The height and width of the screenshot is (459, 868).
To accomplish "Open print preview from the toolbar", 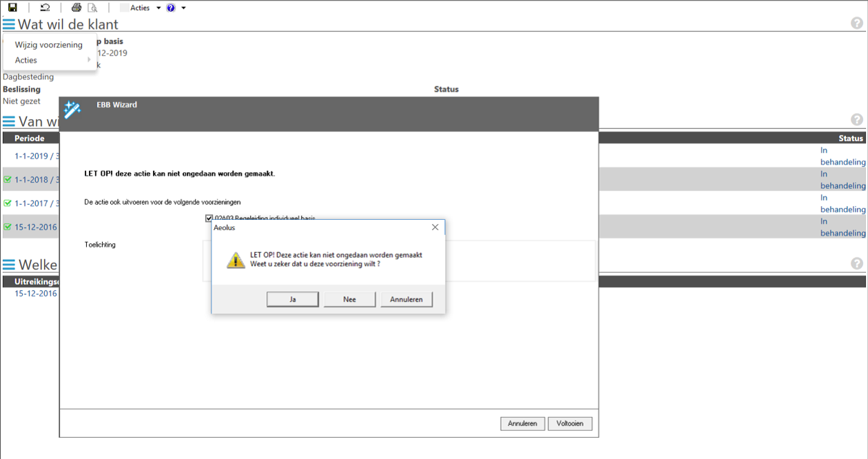I will click(92, 8).
